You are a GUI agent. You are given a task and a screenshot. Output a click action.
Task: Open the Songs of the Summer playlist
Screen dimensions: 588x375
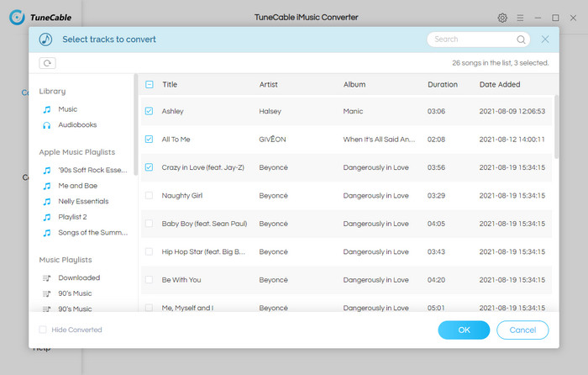pyautogui.click(x=93, y=232)
